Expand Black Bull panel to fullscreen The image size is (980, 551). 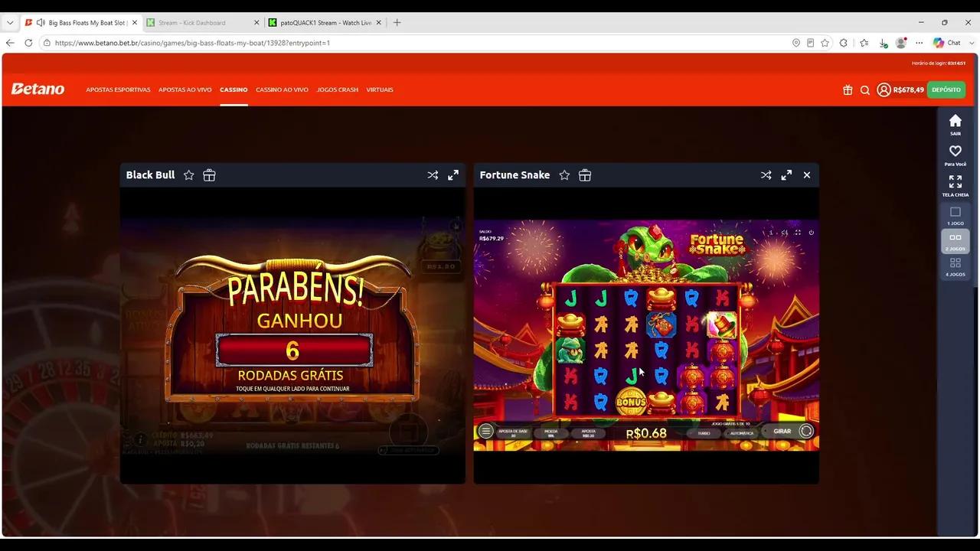click(x=453, y=175)
